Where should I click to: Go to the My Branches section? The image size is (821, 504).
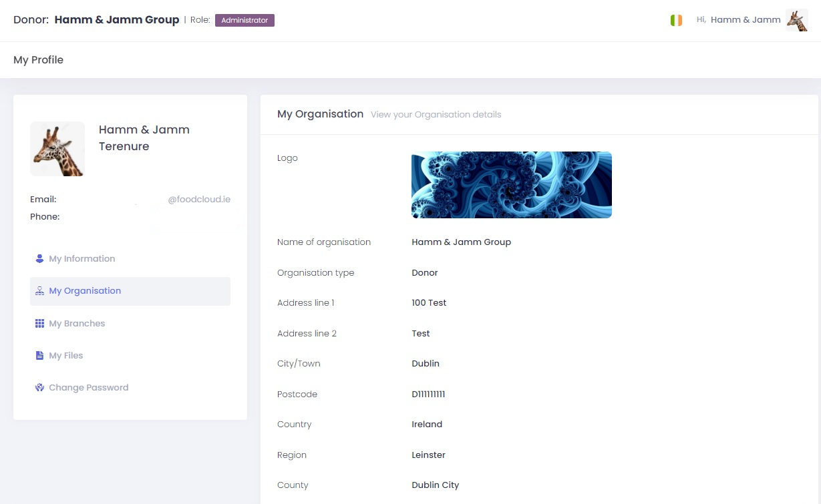(x=77, y=324)
